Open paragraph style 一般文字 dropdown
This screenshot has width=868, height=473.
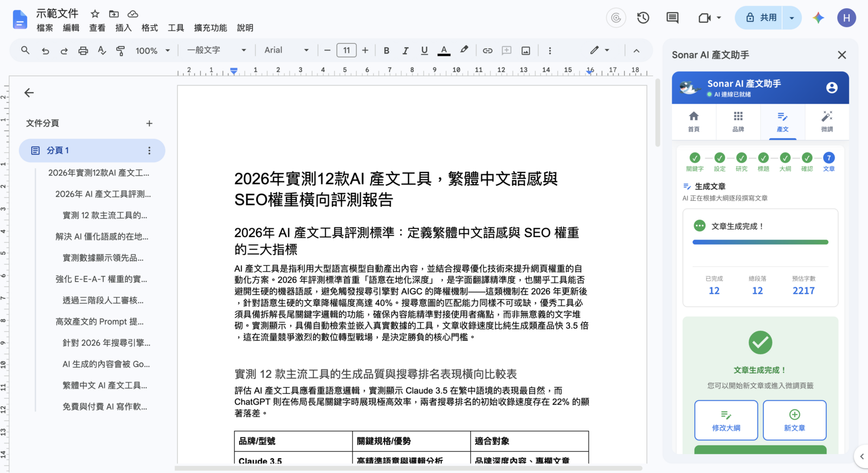[216, 50]
